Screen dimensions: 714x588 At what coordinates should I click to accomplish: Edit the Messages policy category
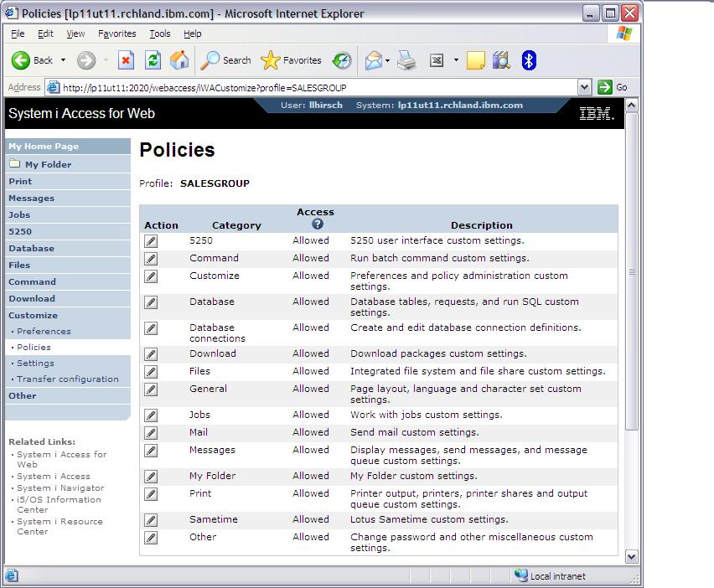tap(151, 451)
